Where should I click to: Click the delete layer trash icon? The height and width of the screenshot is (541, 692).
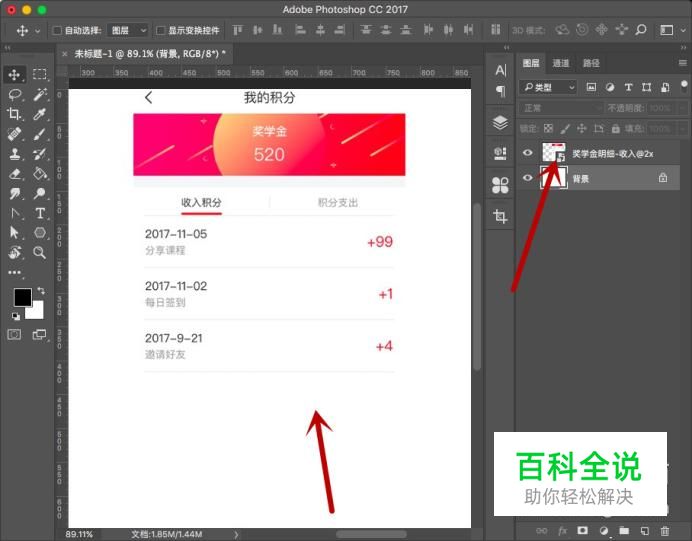pyautogui.click(x=665, y=531)
